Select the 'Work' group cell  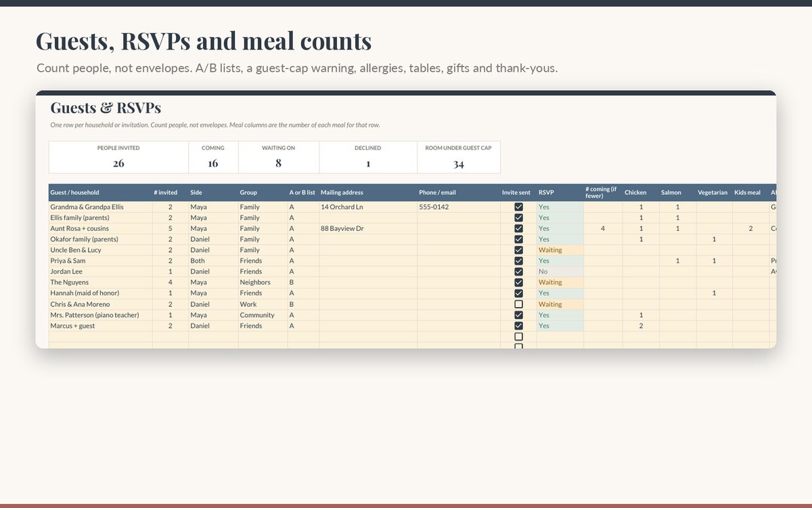click(263, 304)
